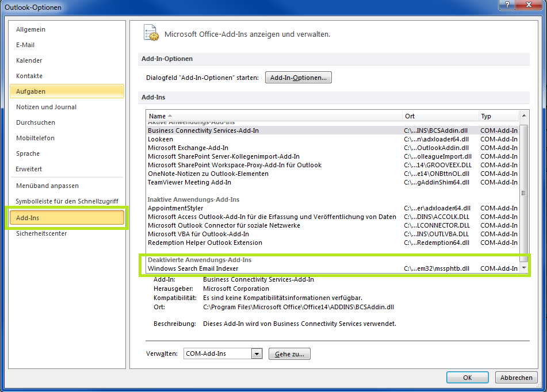Click the Redemption64.dll location cell
Viewport: 547px width, 392px height.
[x=437, y=243]
